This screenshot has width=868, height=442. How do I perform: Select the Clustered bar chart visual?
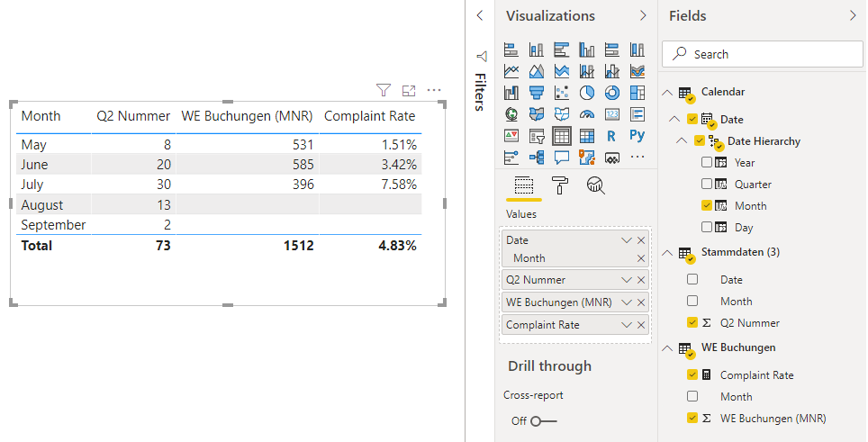561,50
